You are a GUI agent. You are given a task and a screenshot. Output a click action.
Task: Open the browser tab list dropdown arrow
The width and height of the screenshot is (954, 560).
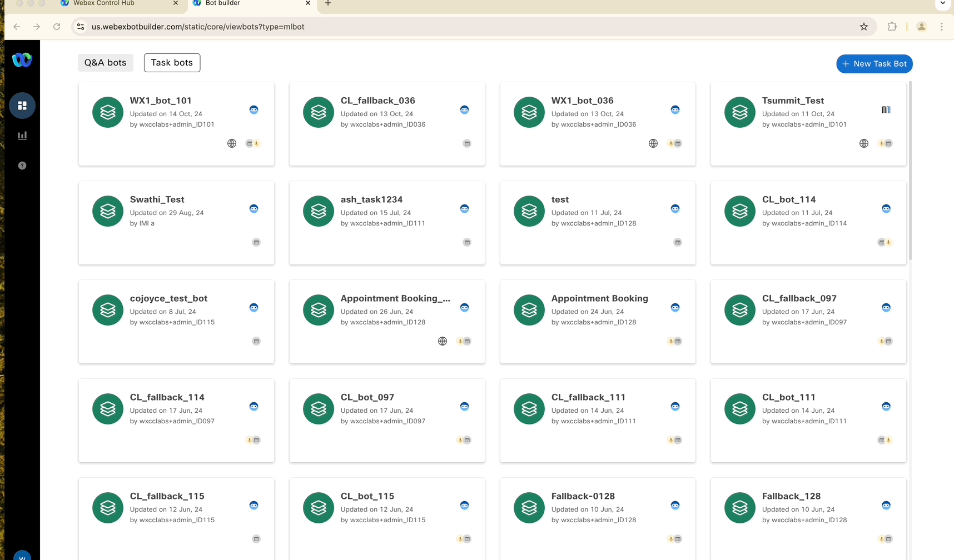click(943, 3)
